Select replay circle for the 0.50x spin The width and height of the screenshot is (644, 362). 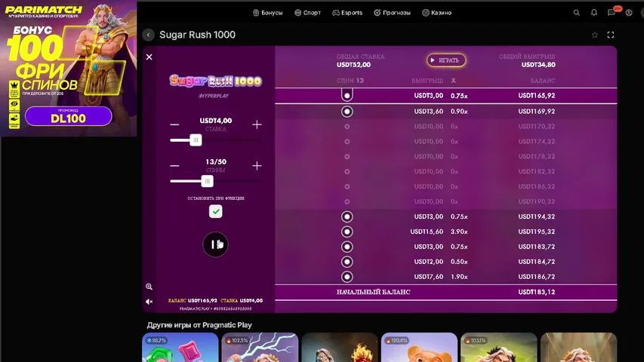(x=347, y=262)
